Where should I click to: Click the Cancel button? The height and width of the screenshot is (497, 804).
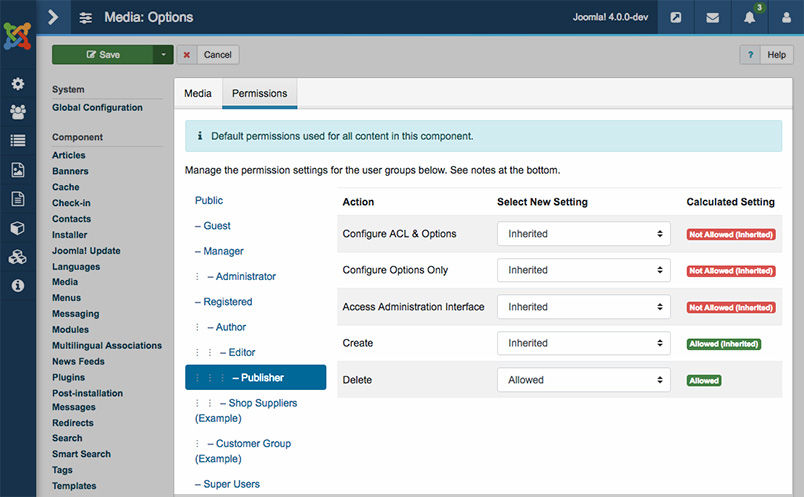click(x=209, y=55)
